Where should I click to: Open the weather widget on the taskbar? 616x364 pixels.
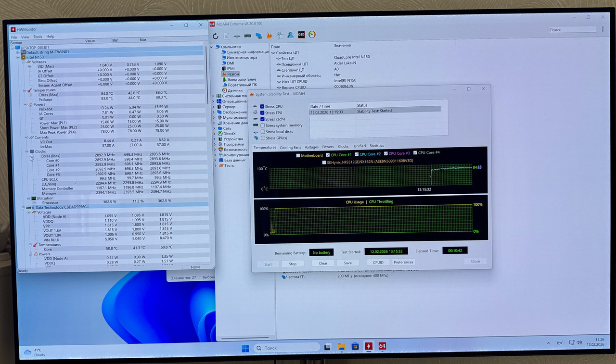tap(34, 352)
